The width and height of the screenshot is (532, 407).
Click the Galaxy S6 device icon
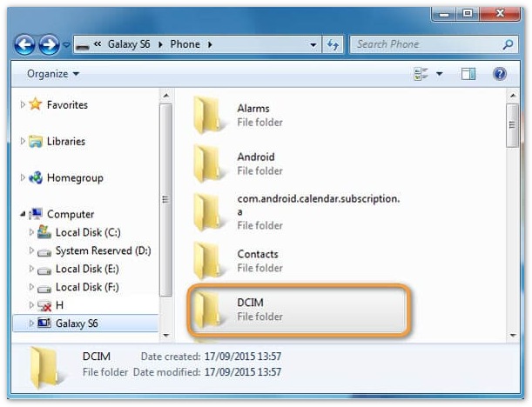click(44, 323)
